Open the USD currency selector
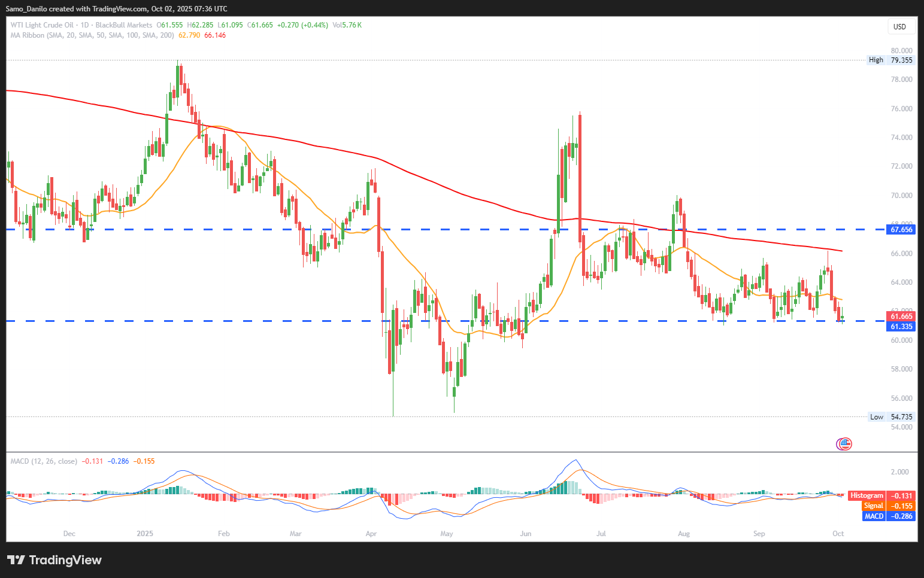Screen dimensions: 924x578 coord(899,26)
